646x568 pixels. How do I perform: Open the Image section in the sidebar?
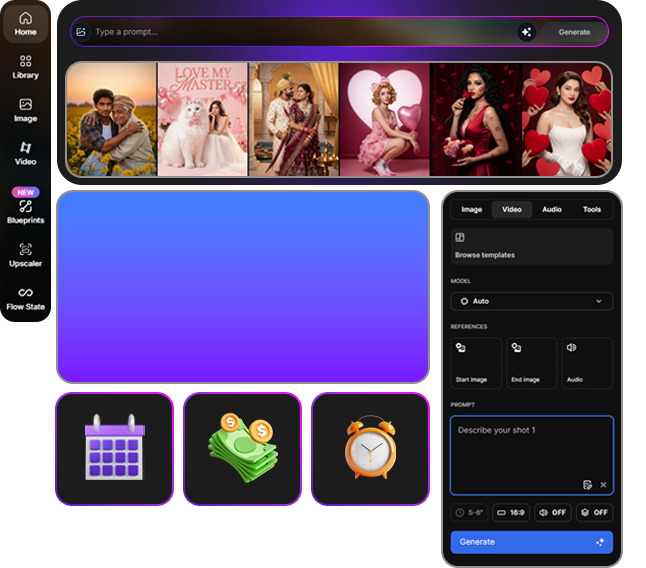(x=25, y=110)
